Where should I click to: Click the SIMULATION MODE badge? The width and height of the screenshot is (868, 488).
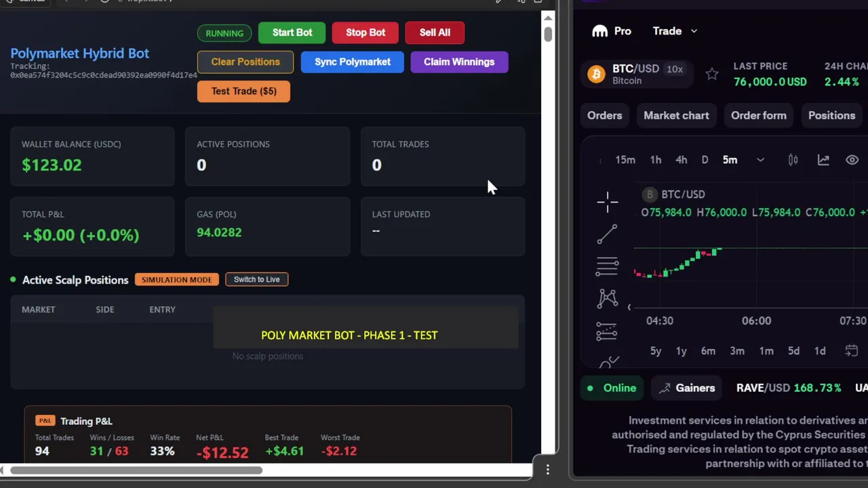click(176, 279)
